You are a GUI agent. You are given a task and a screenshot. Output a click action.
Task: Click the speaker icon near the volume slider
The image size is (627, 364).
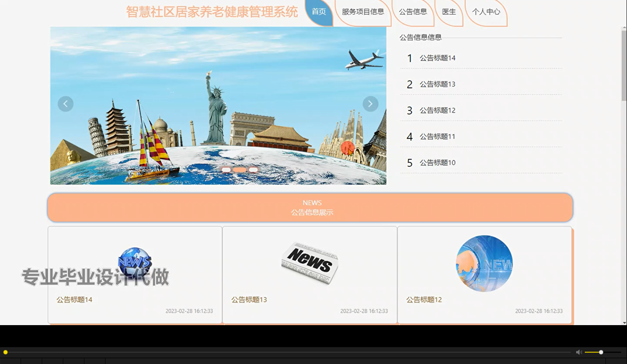point(578,352)
